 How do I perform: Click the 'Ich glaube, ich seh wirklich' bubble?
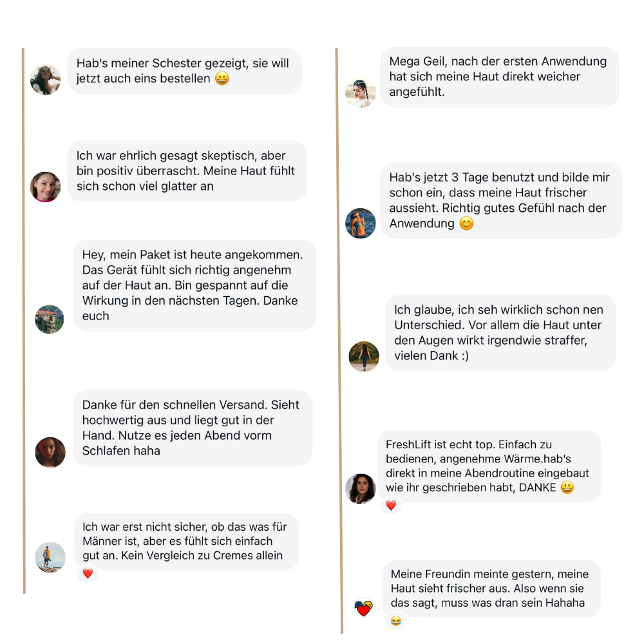click(x=500, y=332)
